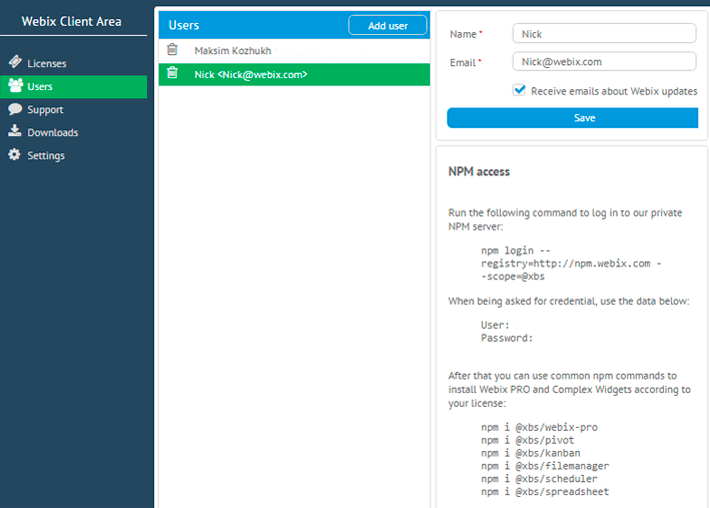
Task: Click the Webix Client Area title
Action: pyautogui.click(x=72, y=21)
